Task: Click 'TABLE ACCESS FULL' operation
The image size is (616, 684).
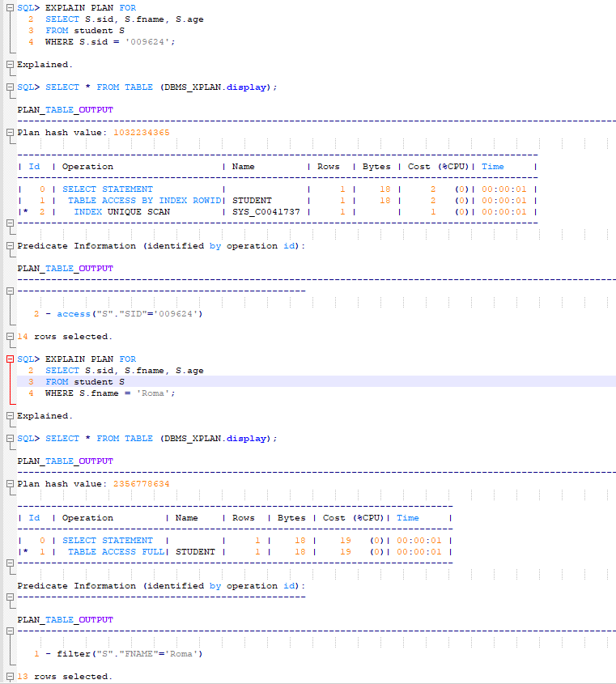Action: coord(116,552)
